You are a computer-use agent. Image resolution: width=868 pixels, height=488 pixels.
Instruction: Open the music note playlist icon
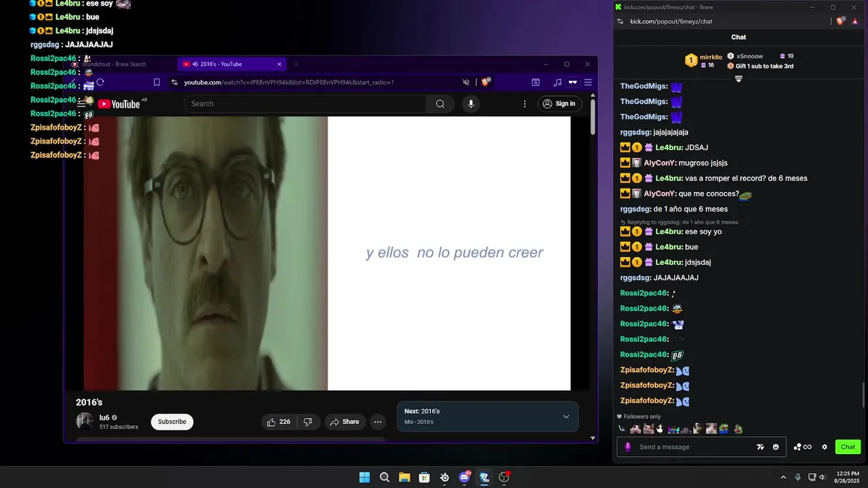coord(557,82)
